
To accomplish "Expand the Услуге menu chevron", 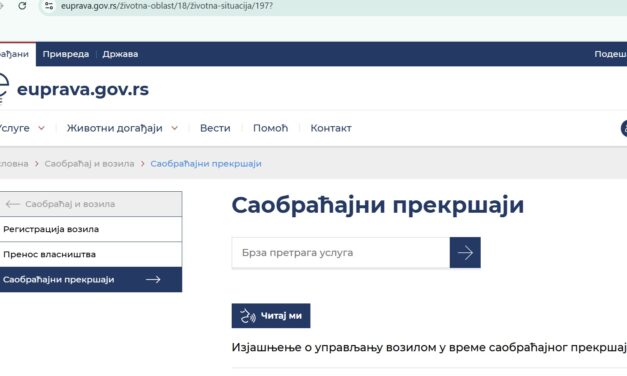I will 41,128.
